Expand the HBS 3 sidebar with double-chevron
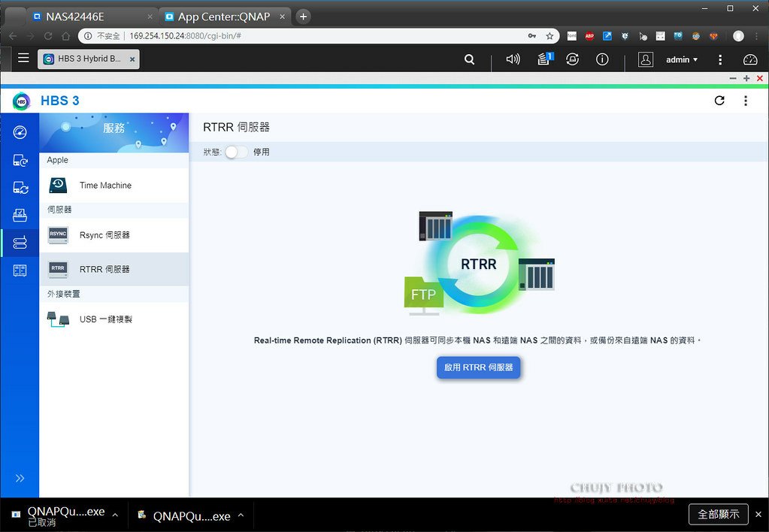 [20, 478]
